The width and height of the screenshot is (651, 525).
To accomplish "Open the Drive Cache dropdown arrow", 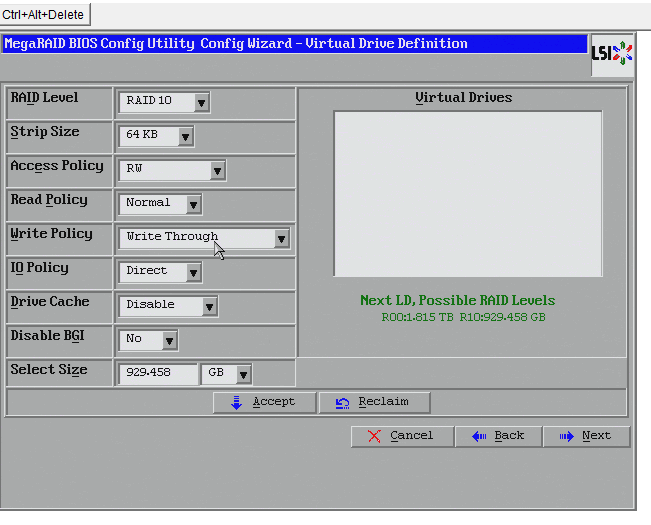I will [209, 307].
